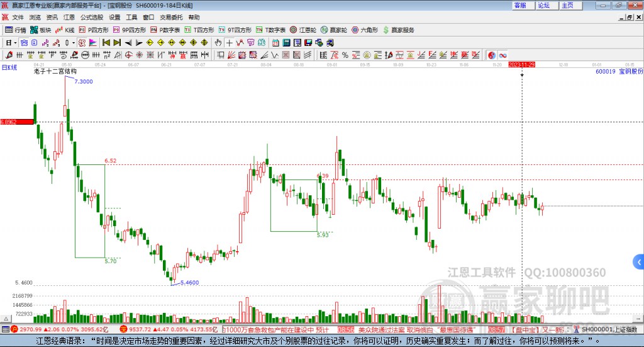Open the 板块 sector view
The width and height of the screenshot is (644, 347).
click(x=40, y=30)
